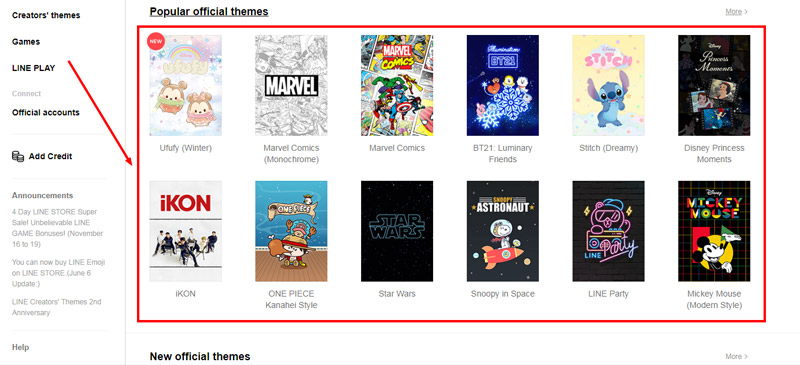800x365 pixels.
Task: Open the ONE PIECE Kanahei Style thumbnail
Action: 291,231
